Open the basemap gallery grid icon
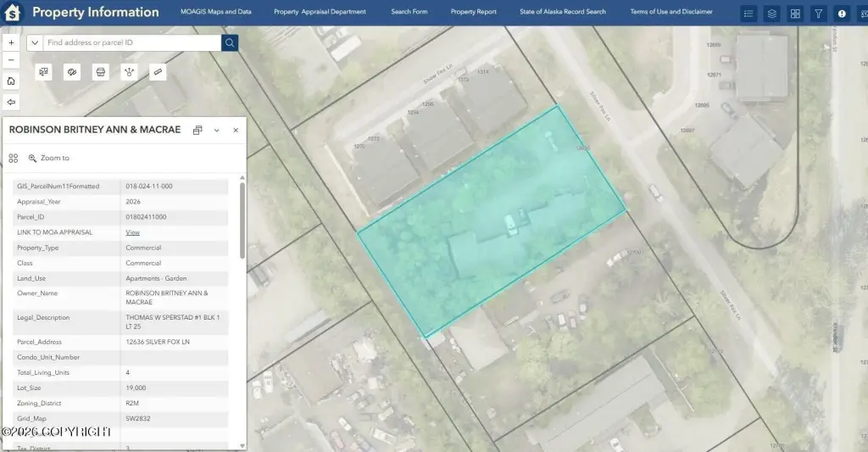 click(x=795, y=14)
